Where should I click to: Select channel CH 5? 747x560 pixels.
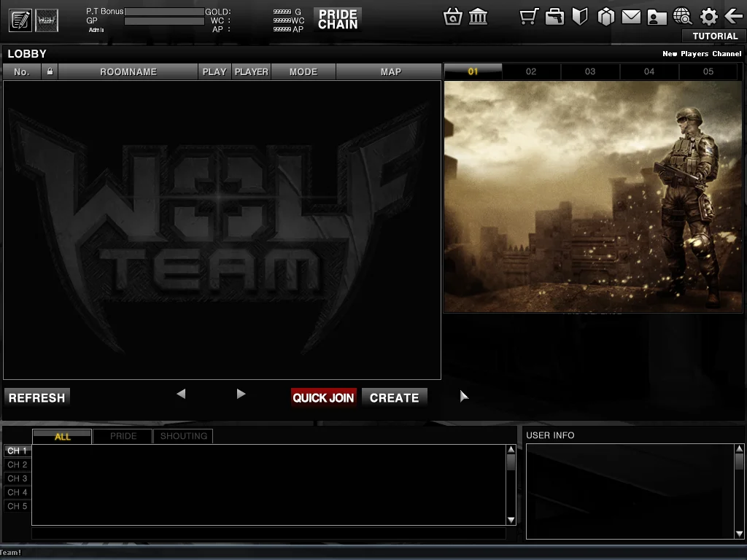[18, 506]
